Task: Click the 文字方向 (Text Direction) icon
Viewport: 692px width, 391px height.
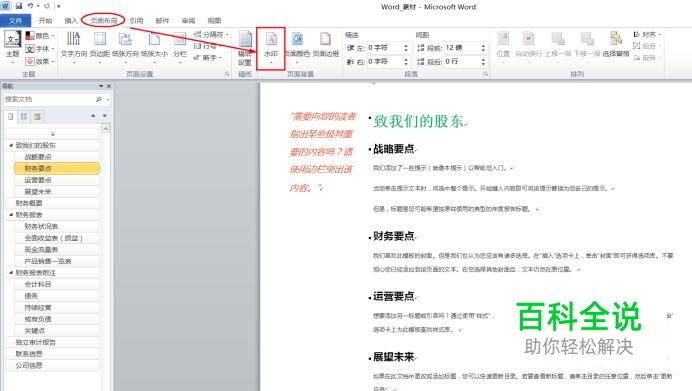Action: 74,39
